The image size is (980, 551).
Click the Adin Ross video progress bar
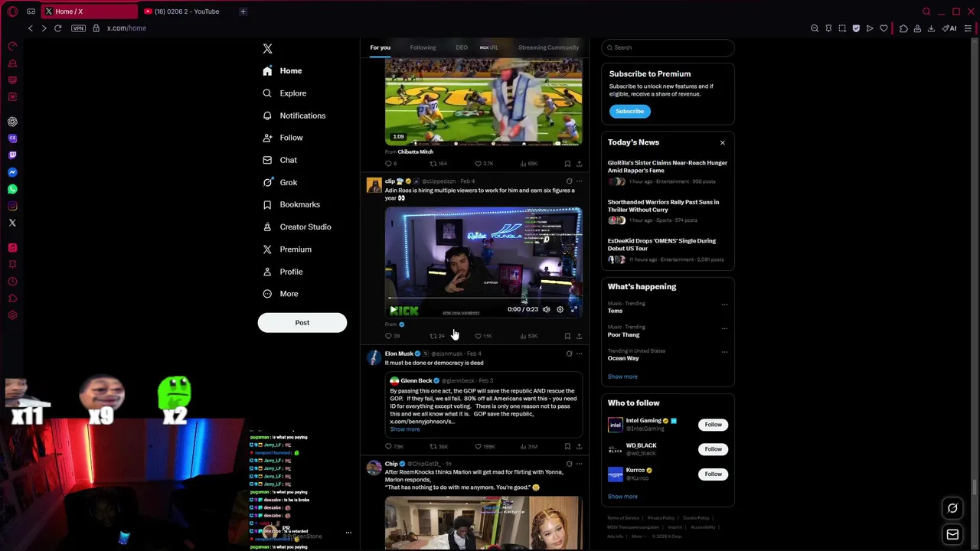pos(482,298)
